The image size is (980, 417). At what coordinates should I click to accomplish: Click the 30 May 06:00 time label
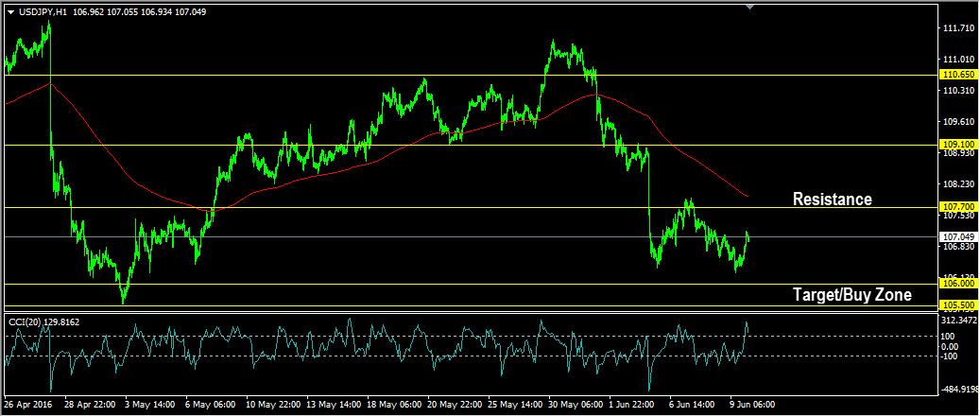[x=576, y=405]
